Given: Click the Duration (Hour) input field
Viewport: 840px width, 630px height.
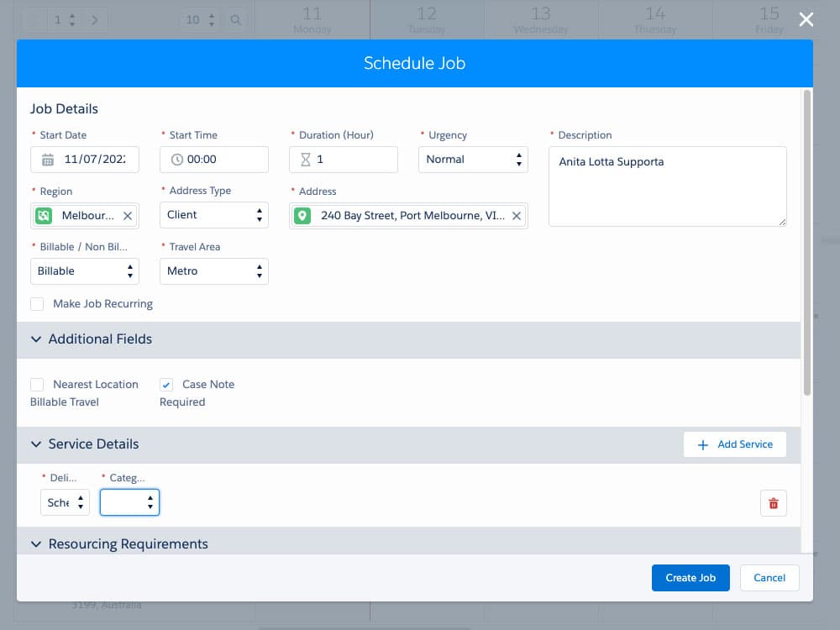Looking at the screenshot, I should click(344, 160).
